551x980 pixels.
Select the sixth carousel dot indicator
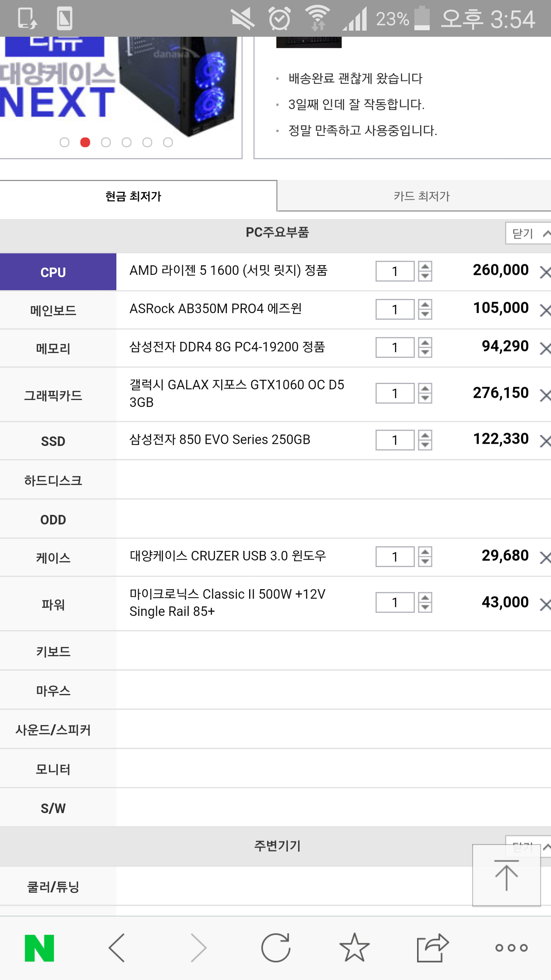[168, 142]
